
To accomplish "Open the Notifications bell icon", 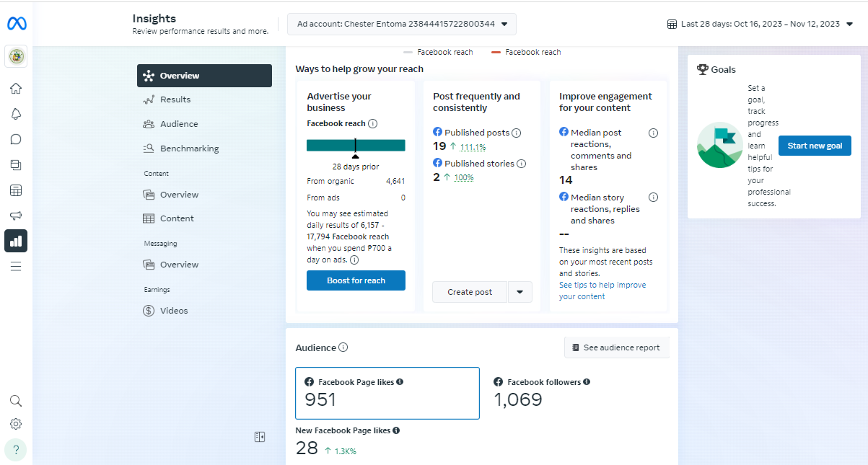I will [x=16, y=114].
